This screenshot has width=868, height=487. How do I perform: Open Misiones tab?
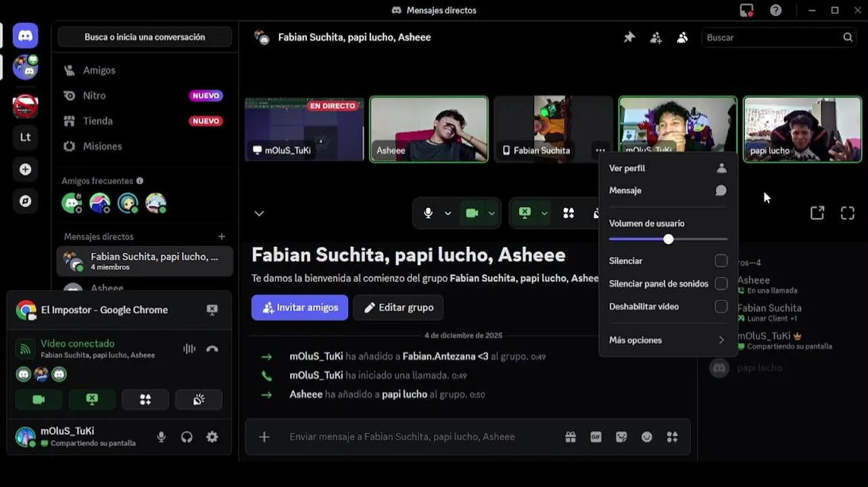click(x=145, y=146)
